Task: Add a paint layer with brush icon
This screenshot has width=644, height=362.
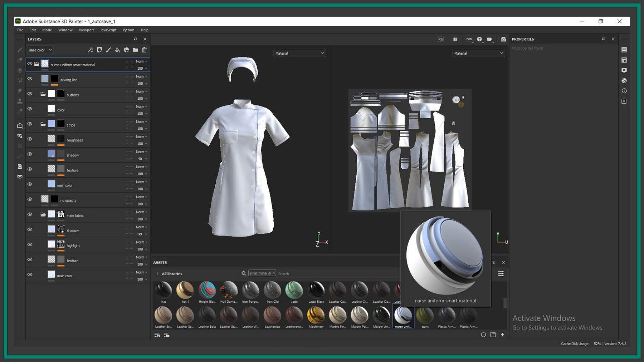Action: 108,50
